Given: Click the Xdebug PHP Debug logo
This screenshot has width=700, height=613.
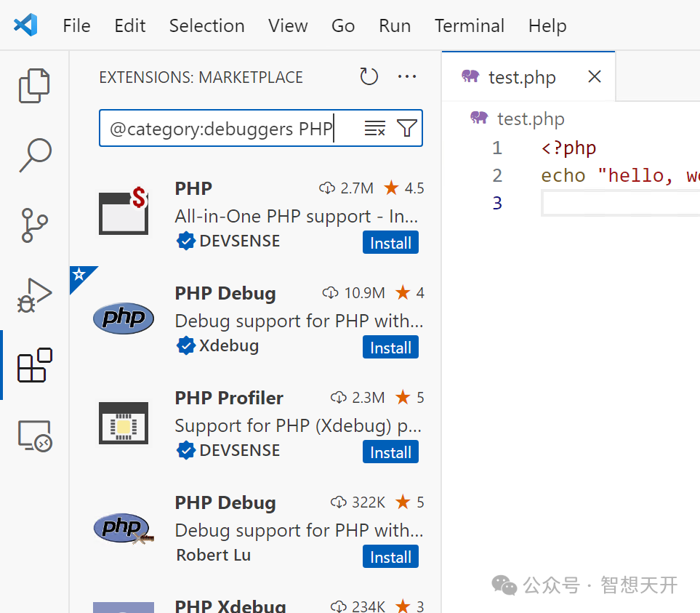Looking at the screenshot, I should [124, 318].
